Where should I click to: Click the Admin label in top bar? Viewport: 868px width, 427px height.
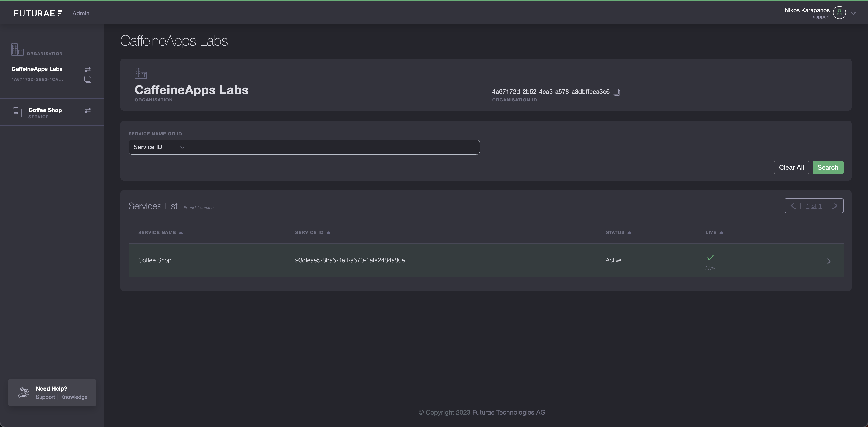point(81,13)
